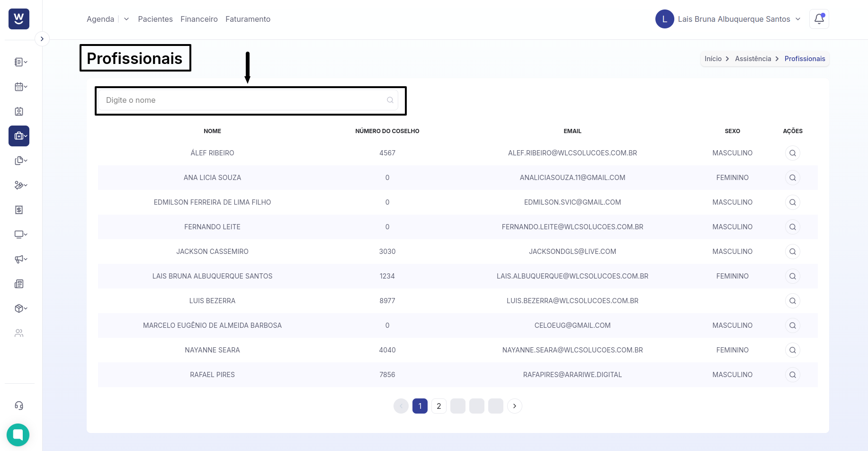The image size is (868, 451).
Task: Click the NOME column header
Action: 212,131
